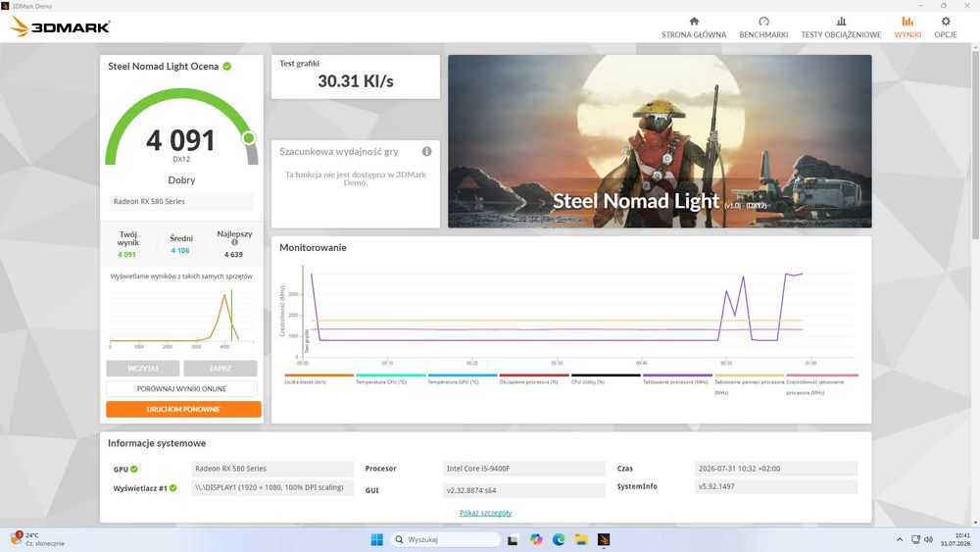Click the 3DMark logo

(x=61, y=26)
